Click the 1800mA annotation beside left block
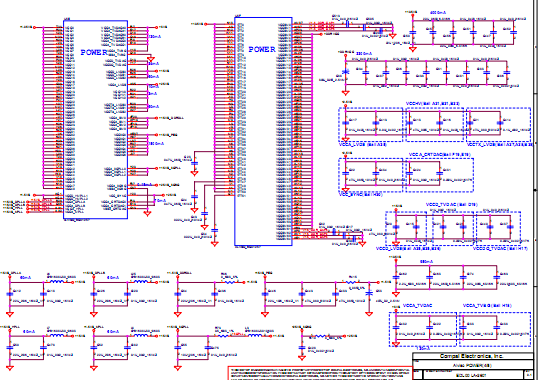 click(x=156, y=144)
